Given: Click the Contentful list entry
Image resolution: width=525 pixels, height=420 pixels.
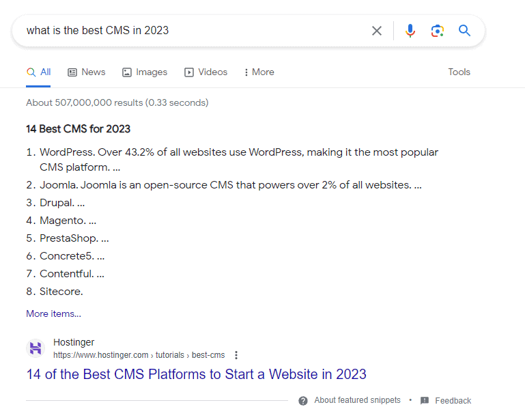Looking at the screenshot, I should point(72,274).
